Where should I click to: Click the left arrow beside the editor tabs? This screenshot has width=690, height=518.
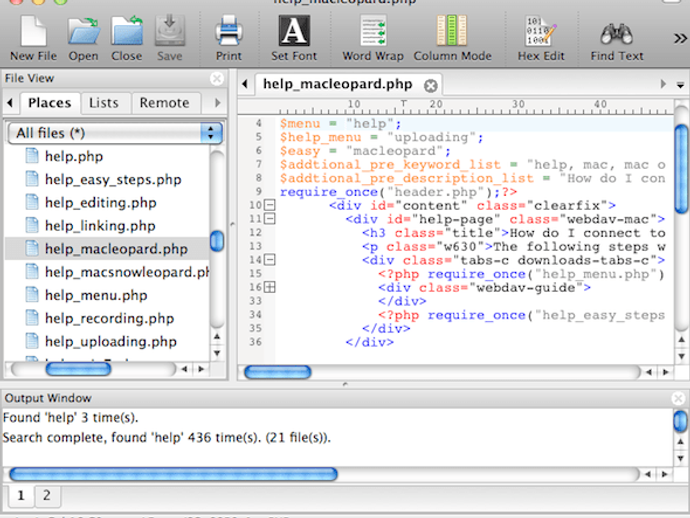coord(245,84)
